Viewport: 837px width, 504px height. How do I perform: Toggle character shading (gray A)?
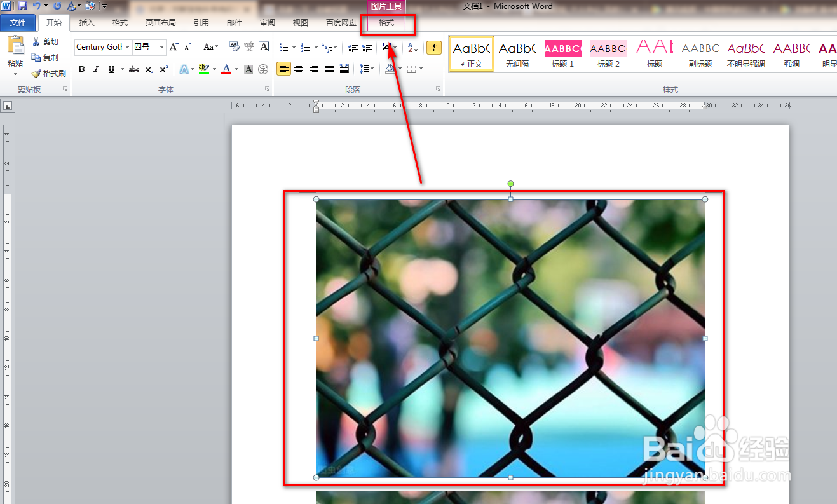(x=248, y=69)
